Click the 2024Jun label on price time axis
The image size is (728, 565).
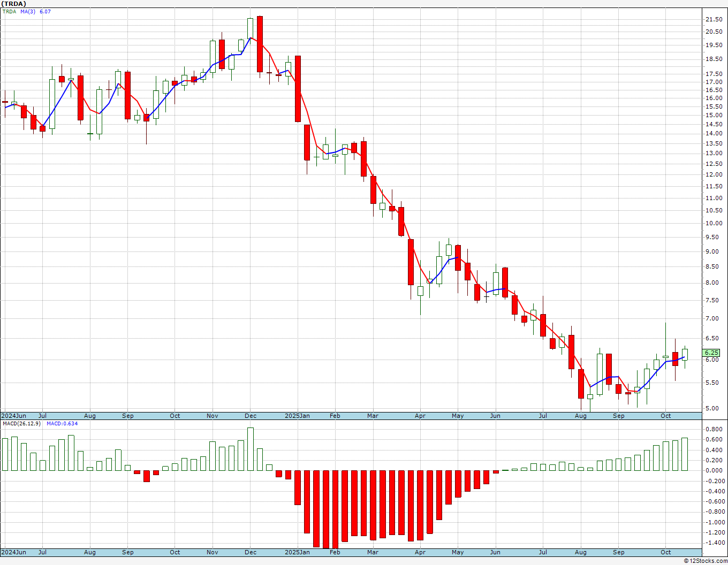click(x=13, y=416)
